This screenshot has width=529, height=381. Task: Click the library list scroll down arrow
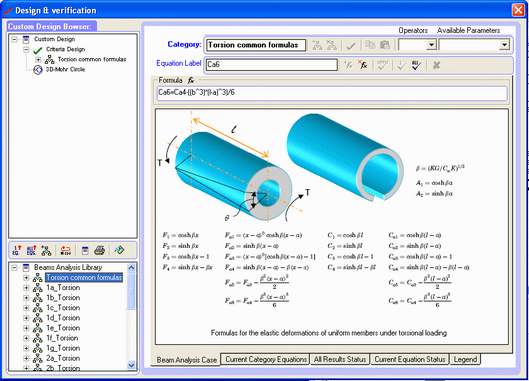(x=131, y=365)
